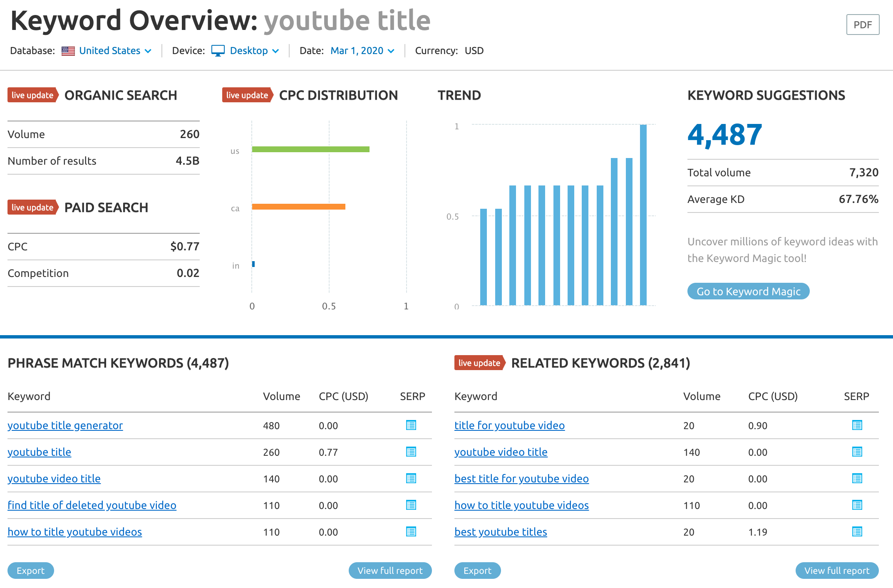Open the Database dropdown
893x588 pixels.
pyautogui.click(x=110, y=50)
